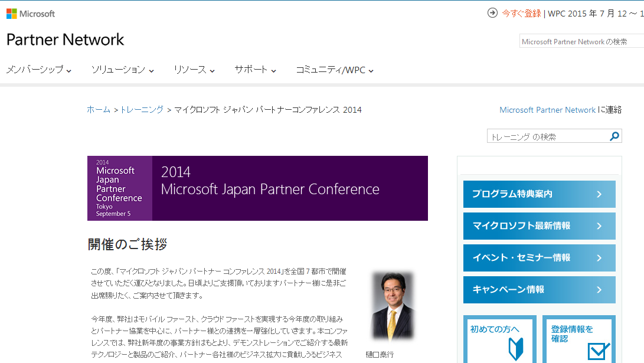644x363 pixels.
Task: Click the circled arrow icon beside 今すぐ登録
Action: 492,13
